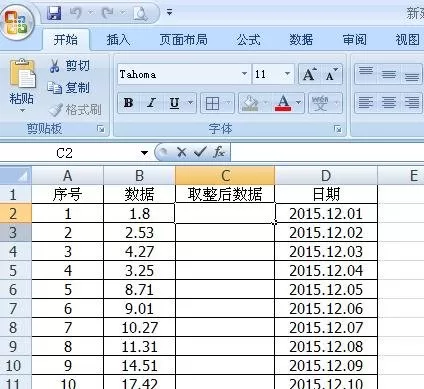
Task: Apply cell borders icon
Action: [212, 103]
